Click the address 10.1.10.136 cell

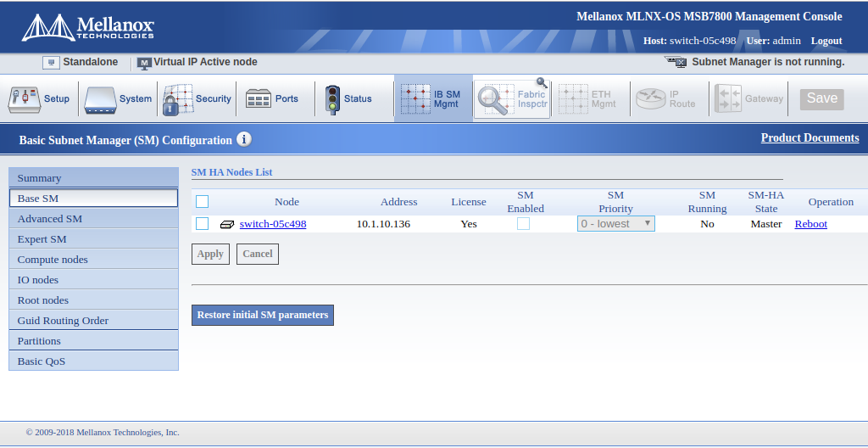click(x=383, y=224)
